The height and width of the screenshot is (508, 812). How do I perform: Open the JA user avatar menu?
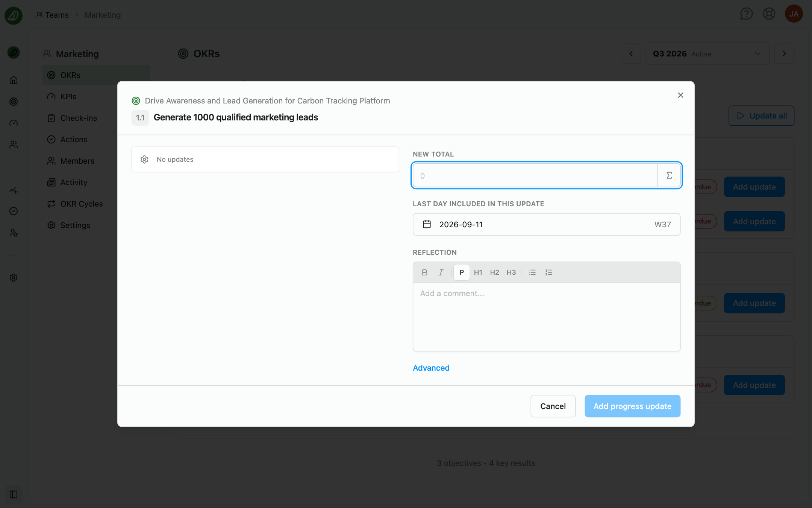(x=794, y=14)
